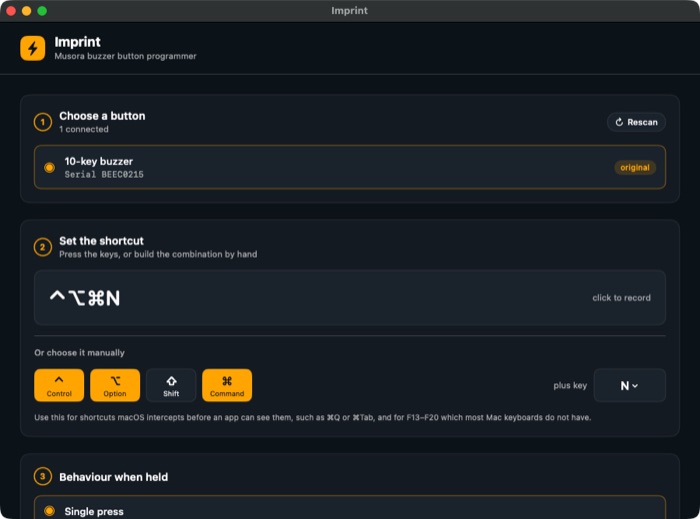Click the 'plus key' label
The width and height of the screenshot is (700, 519).
coord(570,386)
